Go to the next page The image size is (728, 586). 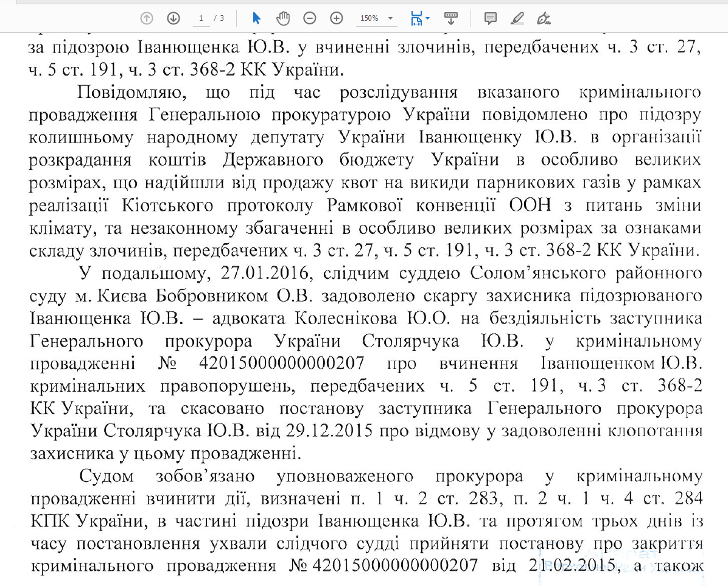pyautogui.click(x=173, y=18)
